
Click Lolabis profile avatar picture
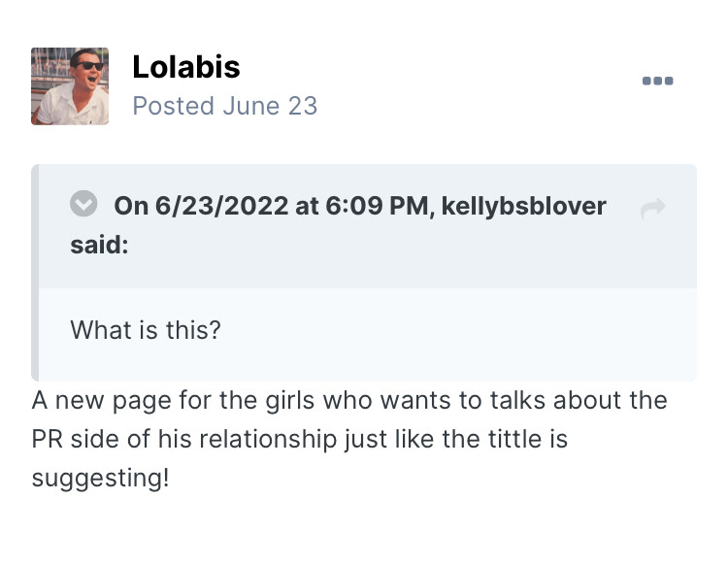[70, 86]
